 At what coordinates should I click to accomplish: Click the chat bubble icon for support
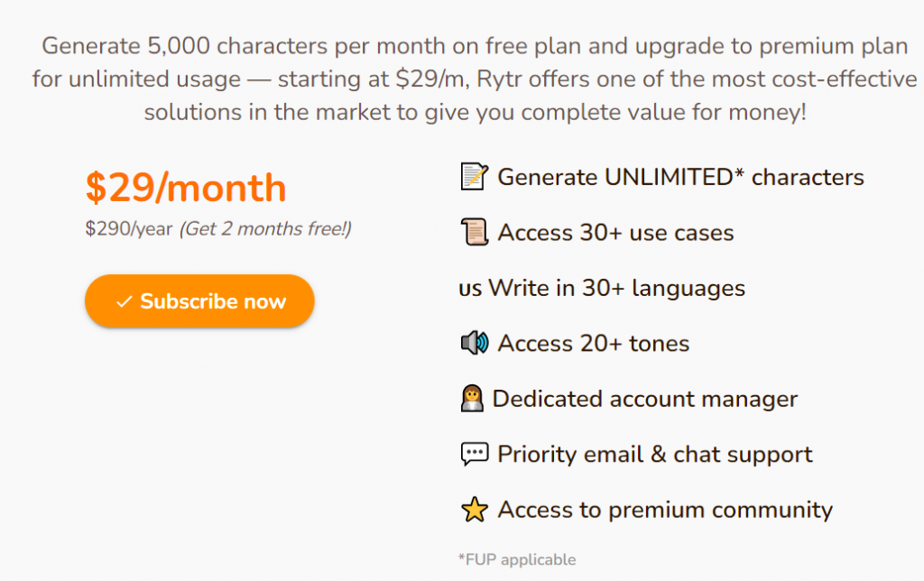(x=475, y=455)
